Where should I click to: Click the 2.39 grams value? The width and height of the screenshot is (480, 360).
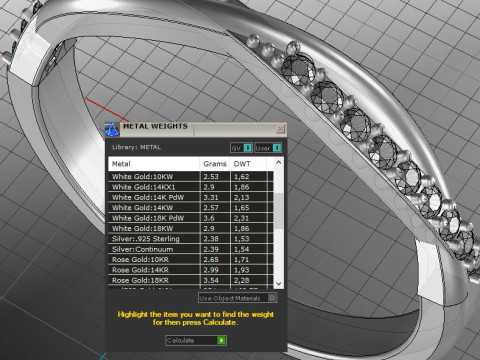tap(211, 249)
